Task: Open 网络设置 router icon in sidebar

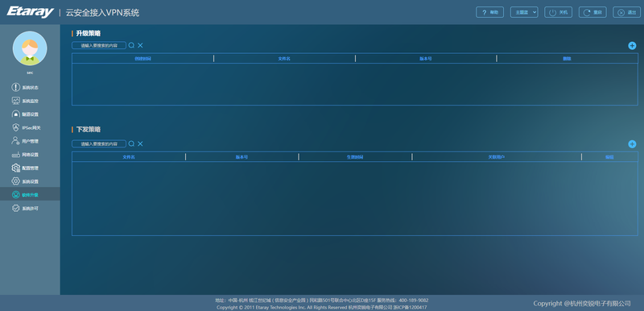Action: tap(15, 155)
